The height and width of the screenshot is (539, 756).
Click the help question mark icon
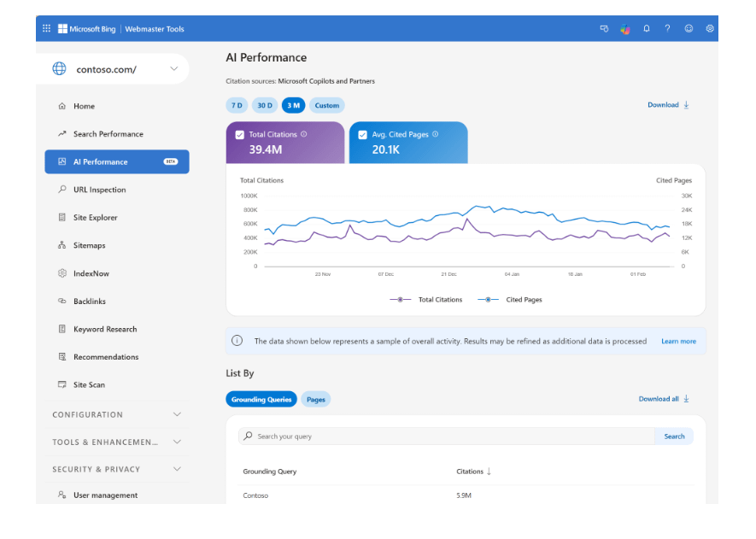(667, 28)
